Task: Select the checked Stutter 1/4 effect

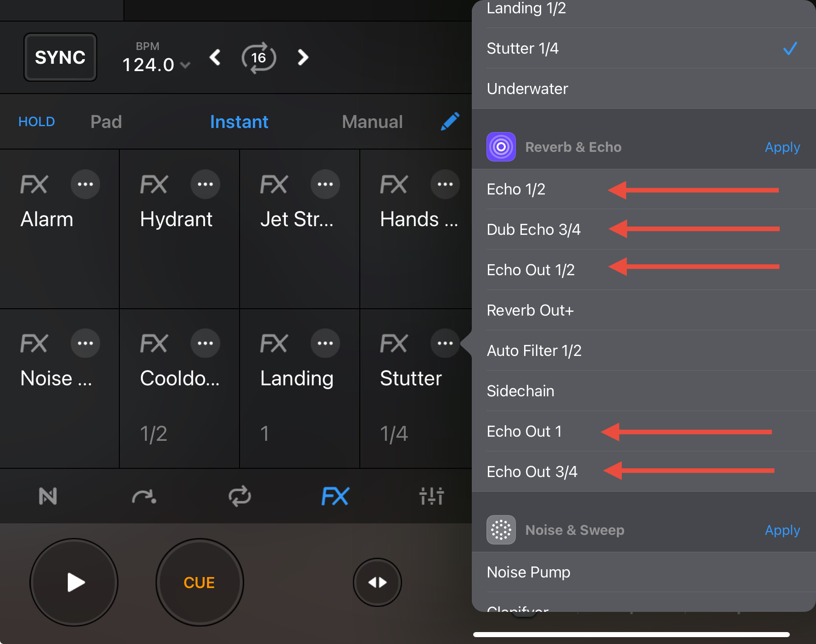Action: (644, 48)
